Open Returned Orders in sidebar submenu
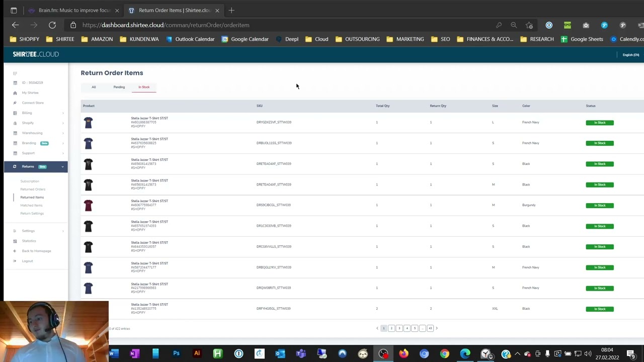This screenshot has height=362, width=644. point(33,189)
